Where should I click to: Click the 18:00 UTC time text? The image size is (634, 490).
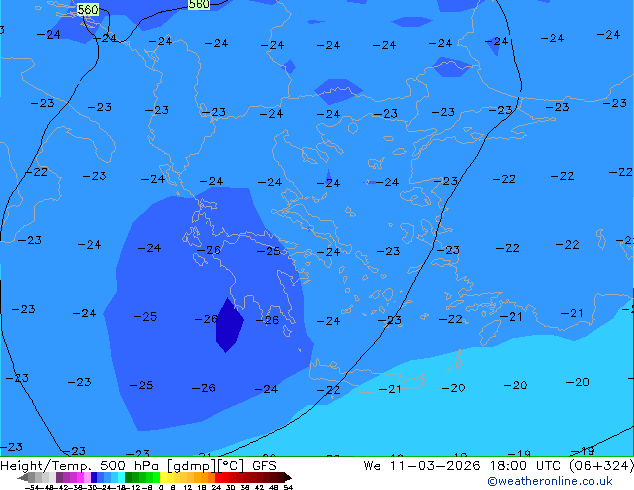[485, 465]
